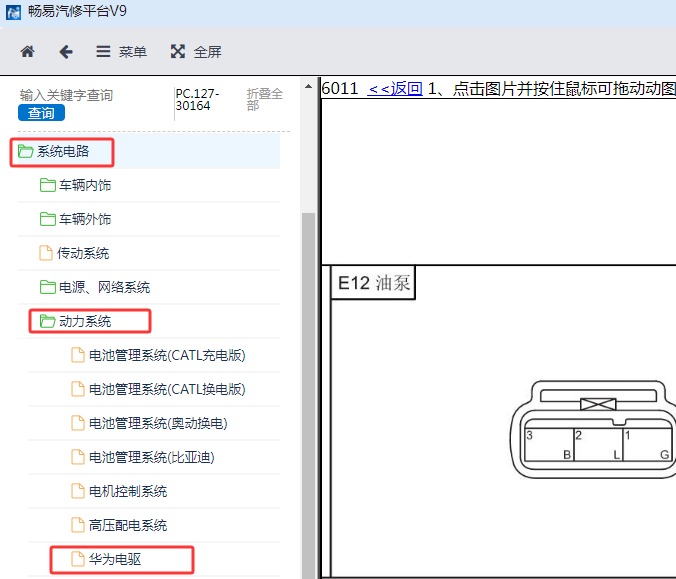The height and width of the screenshot is (579, 676).
Task: Click the sidebar vertical scrollbar thumb
Action: point(308,394)
